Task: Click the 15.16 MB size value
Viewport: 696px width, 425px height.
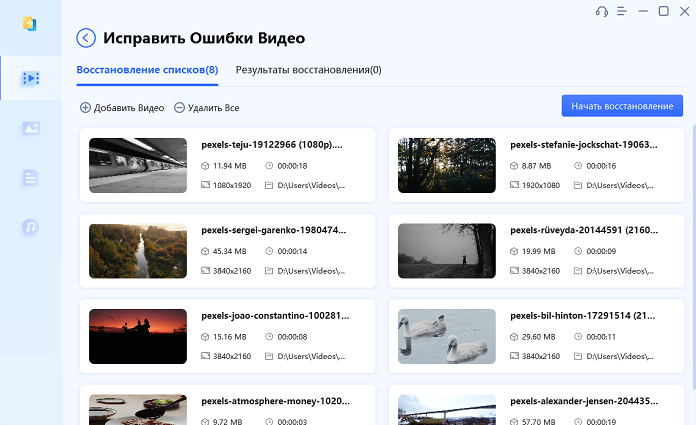Action: click(x=229, y=337)
